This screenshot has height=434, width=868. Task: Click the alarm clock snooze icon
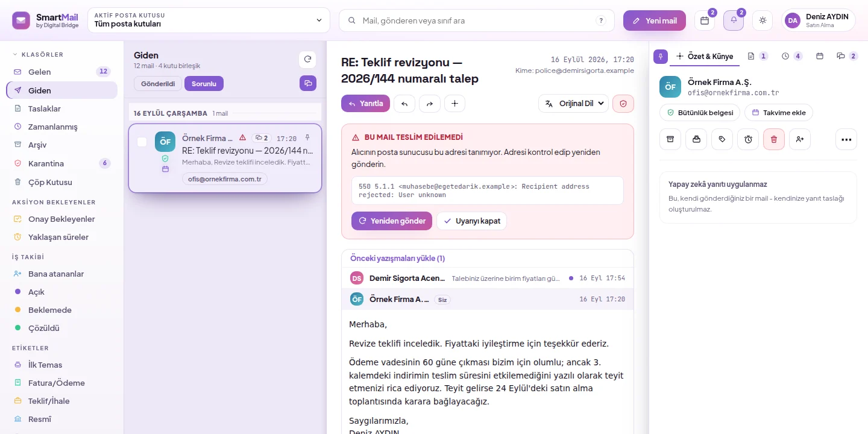[748, 139]
